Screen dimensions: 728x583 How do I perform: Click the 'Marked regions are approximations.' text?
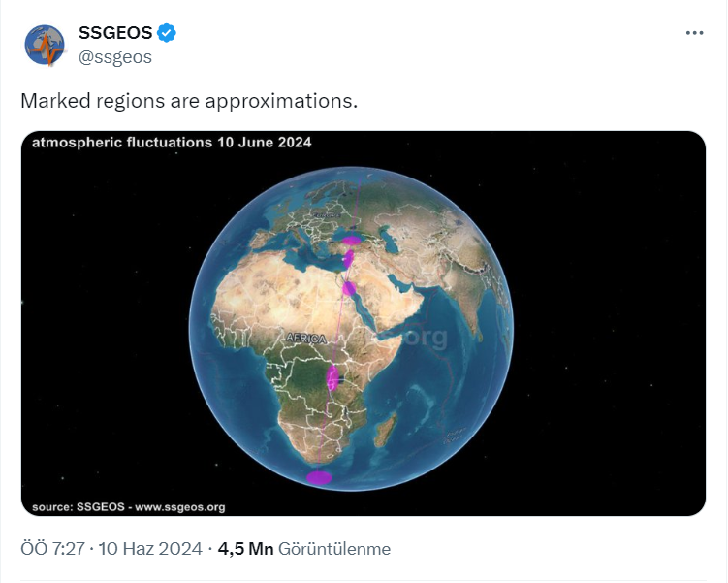[189, 101]
